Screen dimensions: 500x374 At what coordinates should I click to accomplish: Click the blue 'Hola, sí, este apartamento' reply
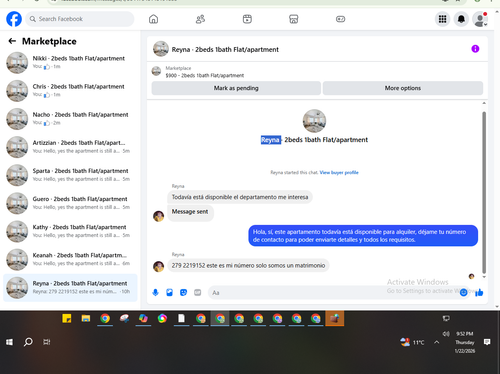(x=363, y=236)
